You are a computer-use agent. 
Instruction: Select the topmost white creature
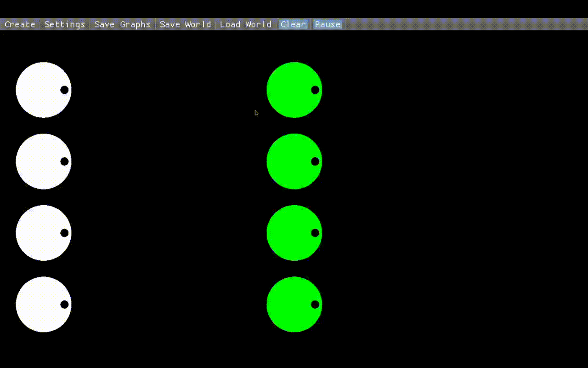click(x=44, y=90)
